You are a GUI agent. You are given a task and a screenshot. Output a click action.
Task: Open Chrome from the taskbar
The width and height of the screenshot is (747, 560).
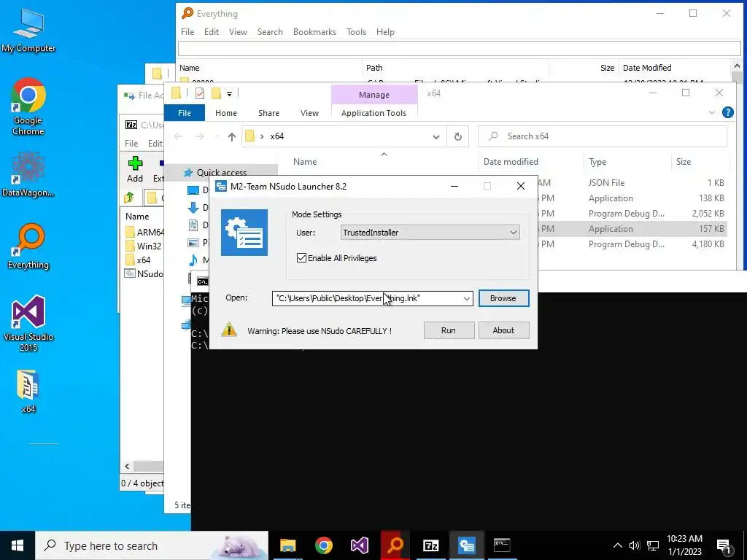[x=323, y=545]
